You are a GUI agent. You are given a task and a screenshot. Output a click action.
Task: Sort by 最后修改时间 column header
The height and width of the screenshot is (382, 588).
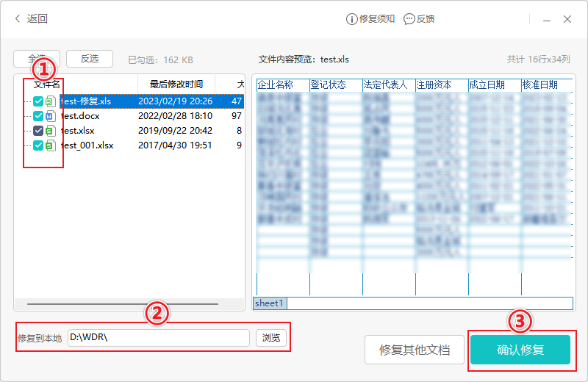[x=176, y=84]
